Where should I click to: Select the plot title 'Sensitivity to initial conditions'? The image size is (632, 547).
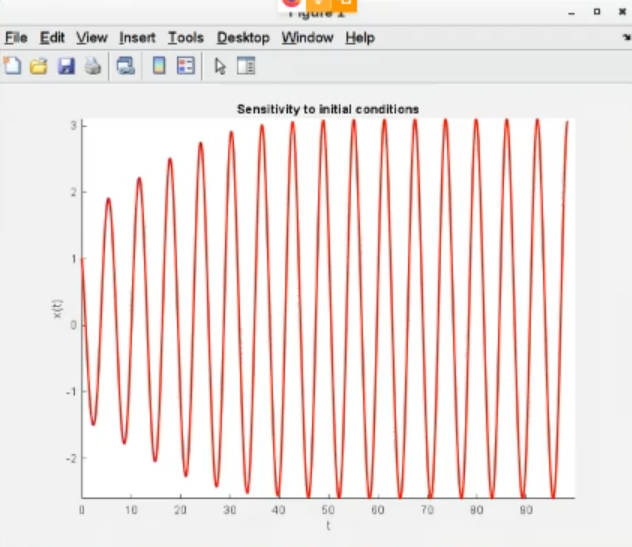pos(327,108)
